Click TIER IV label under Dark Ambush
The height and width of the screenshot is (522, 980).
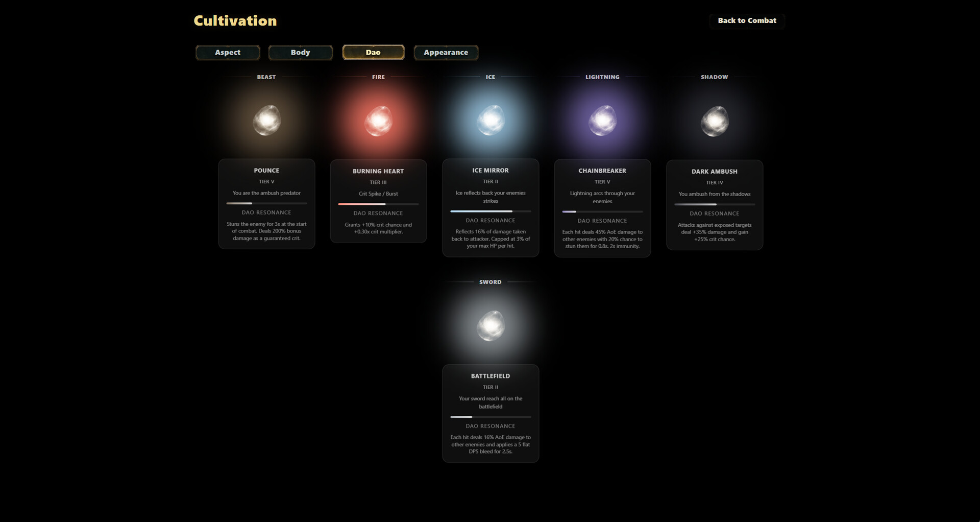pos(715,182)
